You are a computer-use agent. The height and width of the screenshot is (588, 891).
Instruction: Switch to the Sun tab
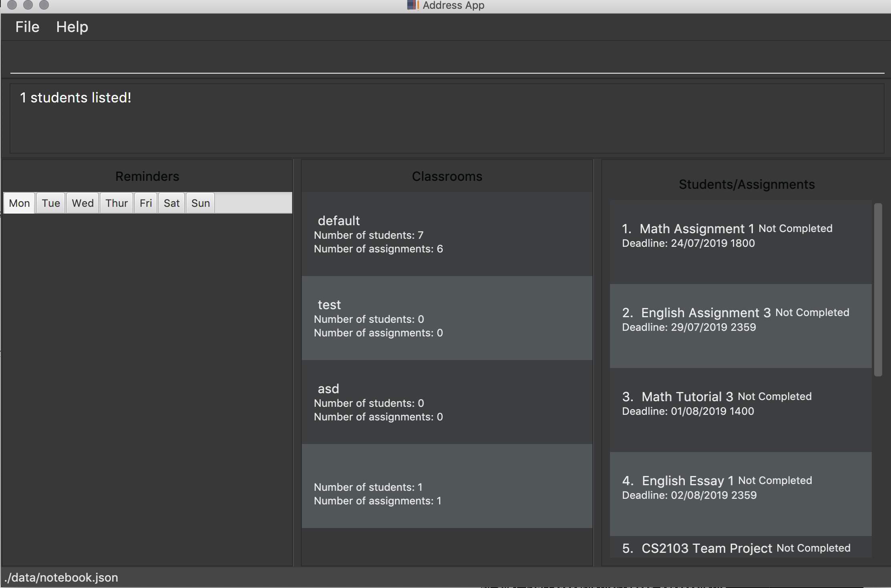click(201, 203)
